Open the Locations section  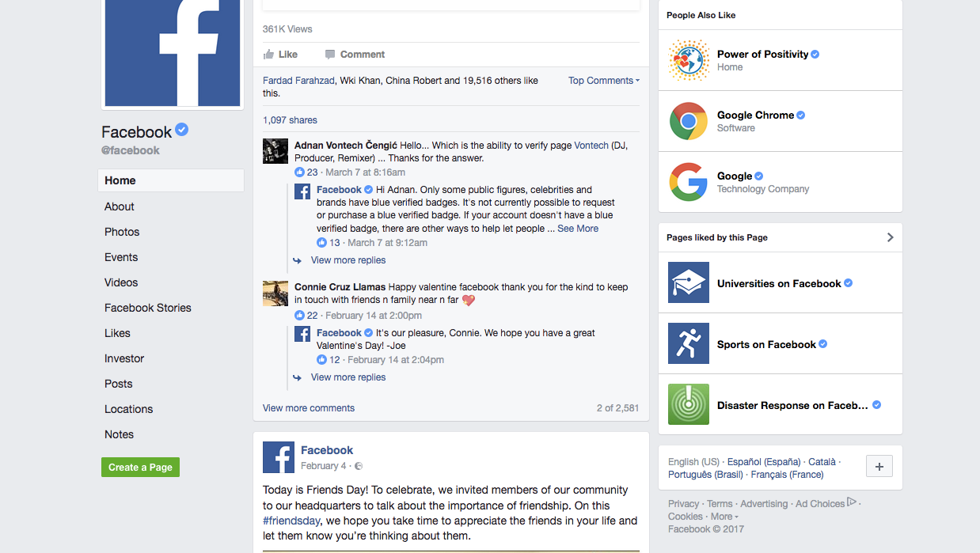coord(129,409)
